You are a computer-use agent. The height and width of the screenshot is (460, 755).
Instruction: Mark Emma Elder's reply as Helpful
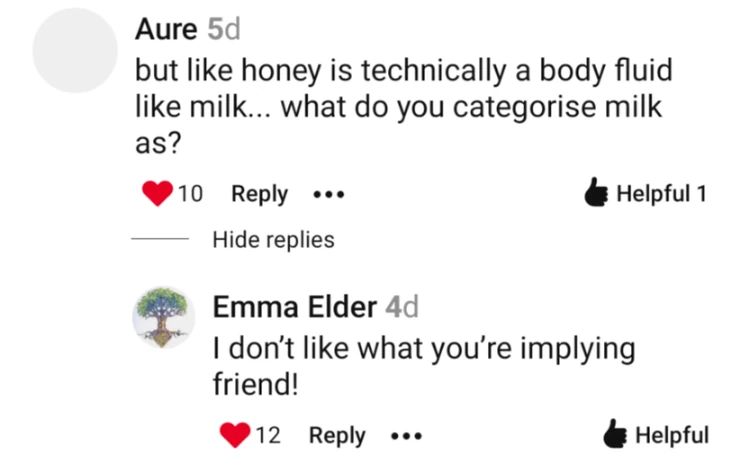[x=671, y=435]
